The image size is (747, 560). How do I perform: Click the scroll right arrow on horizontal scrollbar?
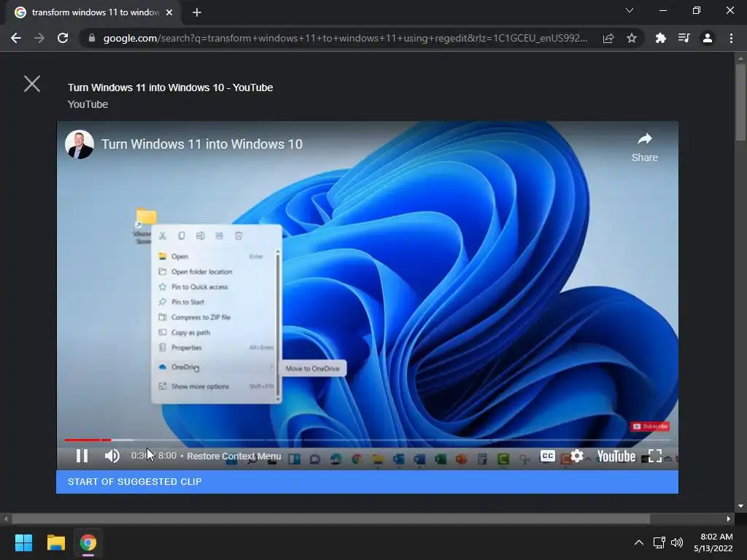pos(729,519)
